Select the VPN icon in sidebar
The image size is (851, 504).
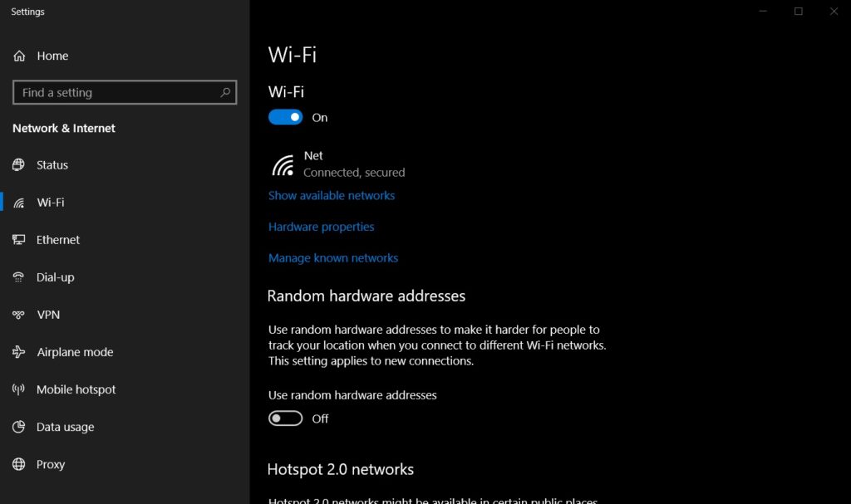point(18,314)
